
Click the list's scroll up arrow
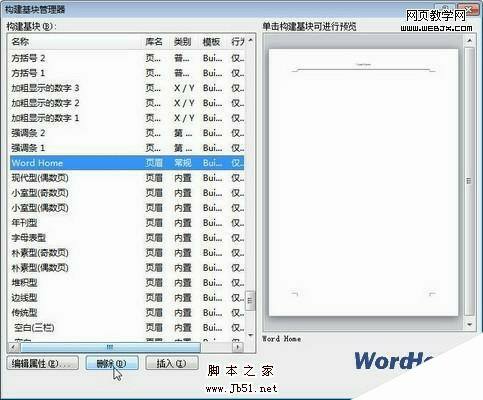(x=250, y=40)
